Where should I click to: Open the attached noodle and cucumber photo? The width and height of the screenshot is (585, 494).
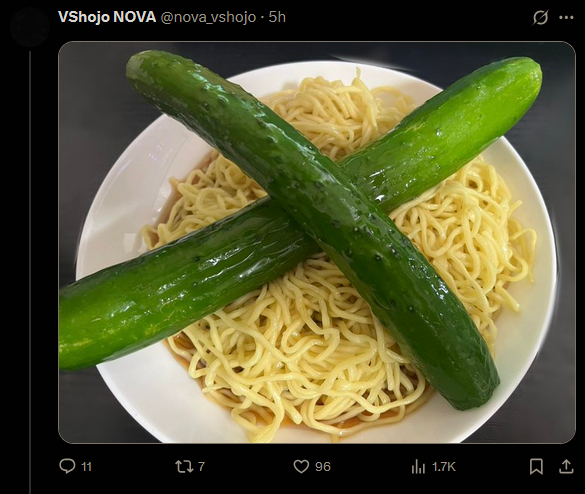(317, 243)
